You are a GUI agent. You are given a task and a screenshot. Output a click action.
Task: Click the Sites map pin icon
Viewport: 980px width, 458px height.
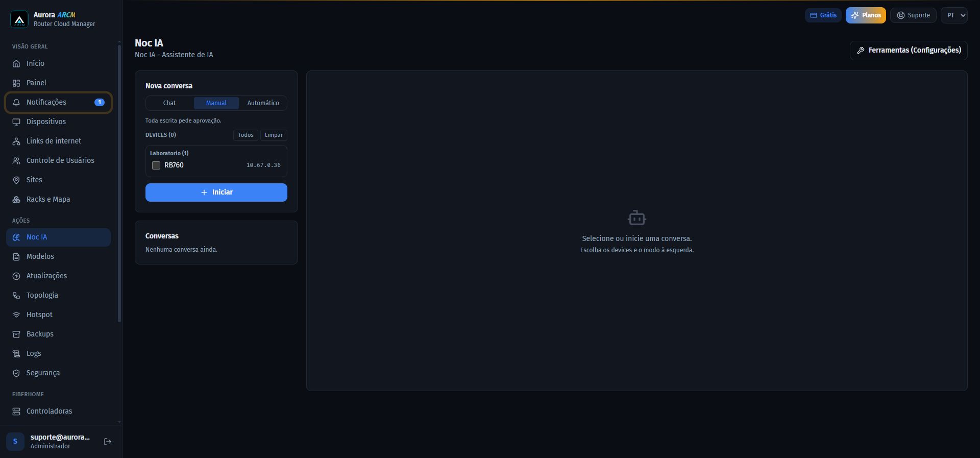click(x=16, y=180)
